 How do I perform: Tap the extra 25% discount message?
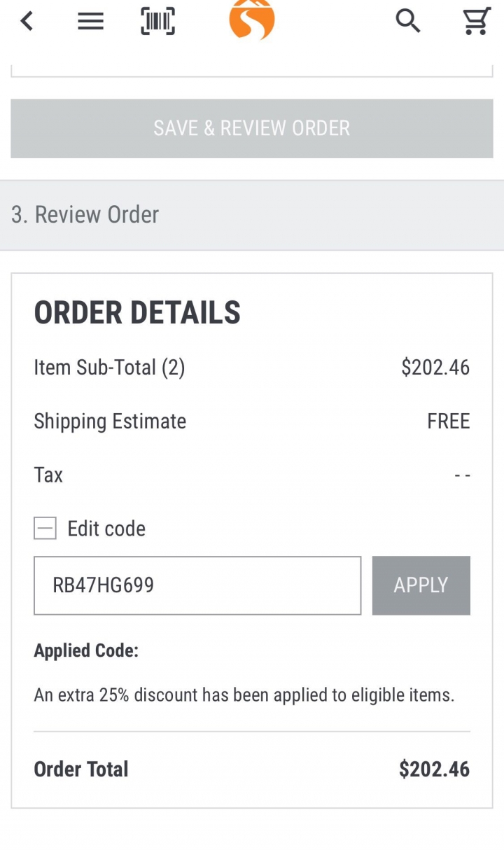[244, 695]
